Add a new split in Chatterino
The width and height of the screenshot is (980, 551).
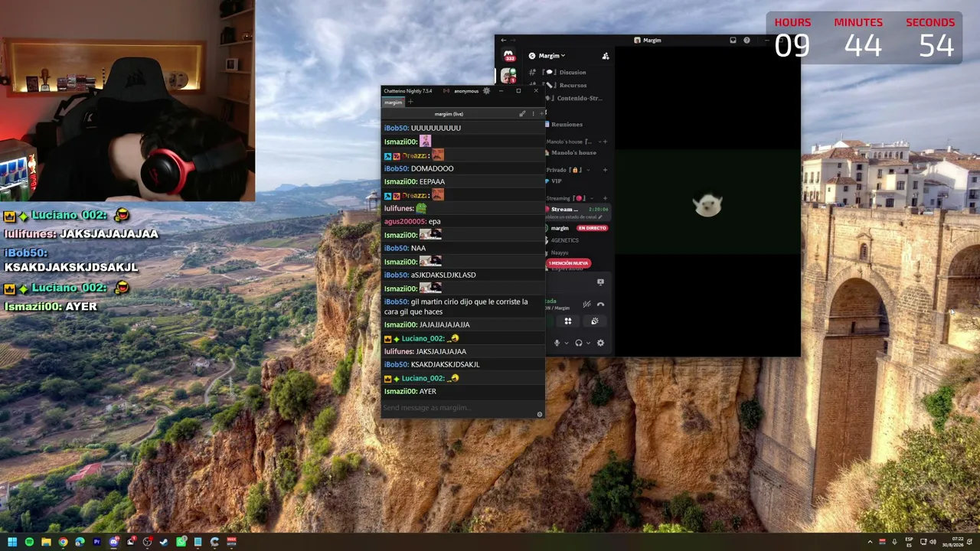point(541,114)
